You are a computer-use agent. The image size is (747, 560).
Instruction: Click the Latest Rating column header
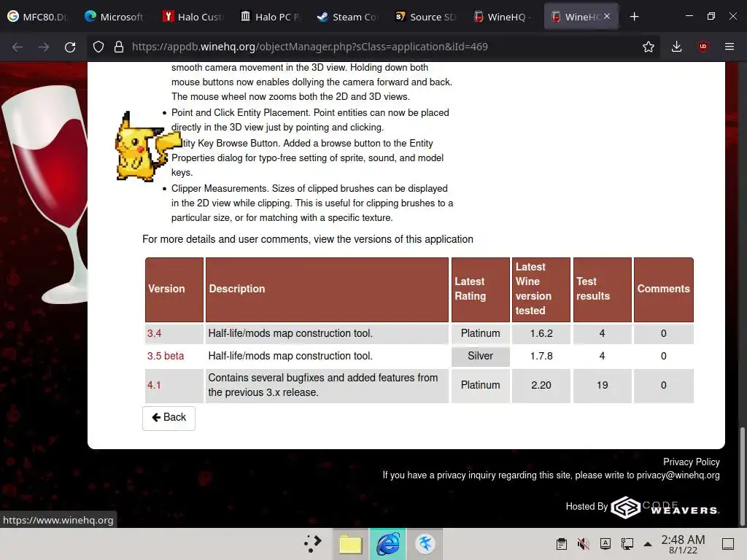click(x=480, y=289)
